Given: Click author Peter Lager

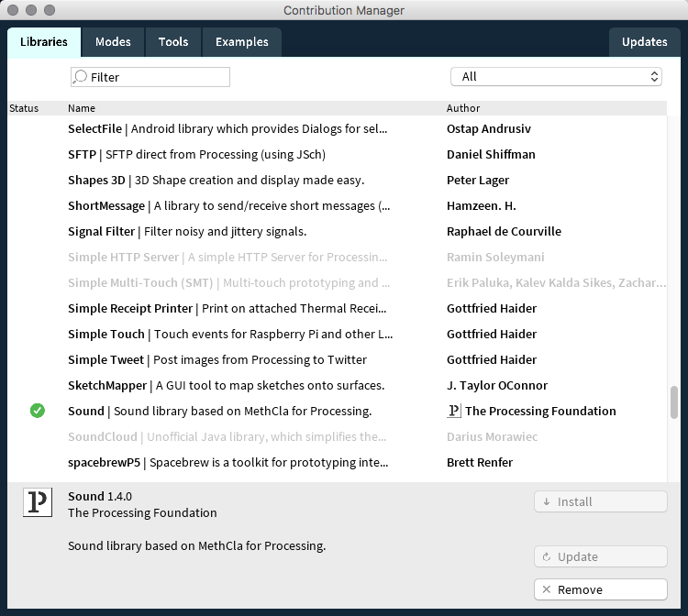Looking at the screenshot, I should (x=478, y=181).
